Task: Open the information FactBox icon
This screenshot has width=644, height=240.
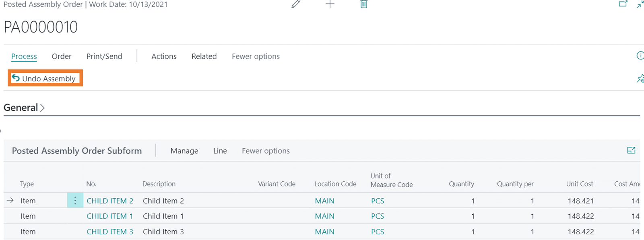Action: pos(640,56)
